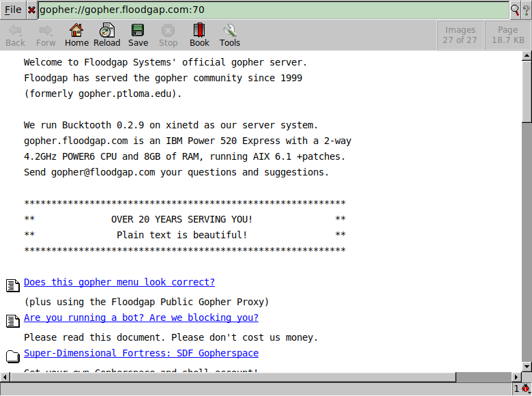Go to the Home page

point(76,36)
